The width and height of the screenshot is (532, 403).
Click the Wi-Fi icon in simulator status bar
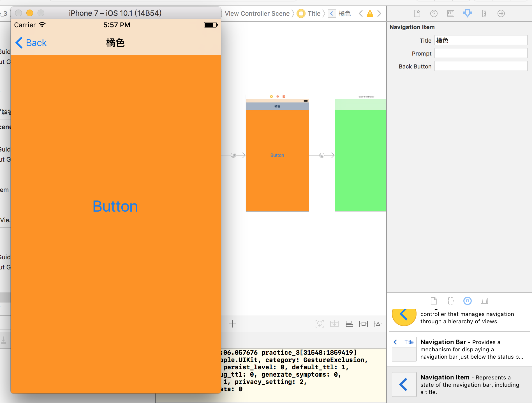coord(42,25)
